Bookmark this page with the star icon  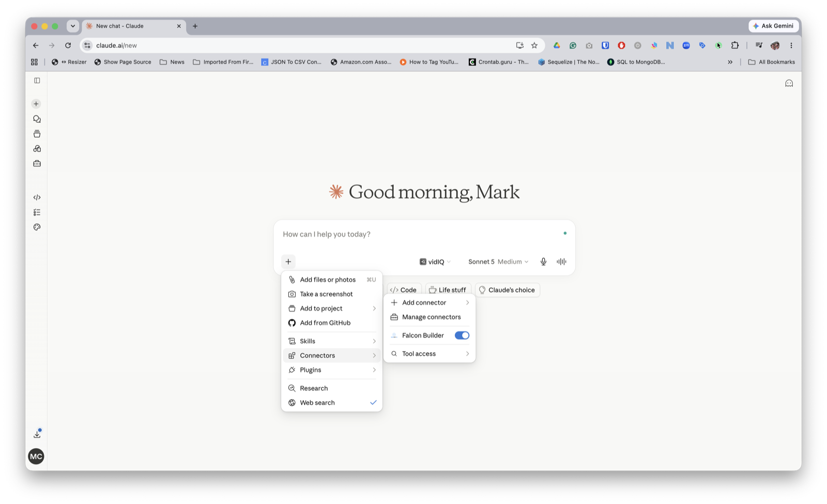tap(534, 45)
